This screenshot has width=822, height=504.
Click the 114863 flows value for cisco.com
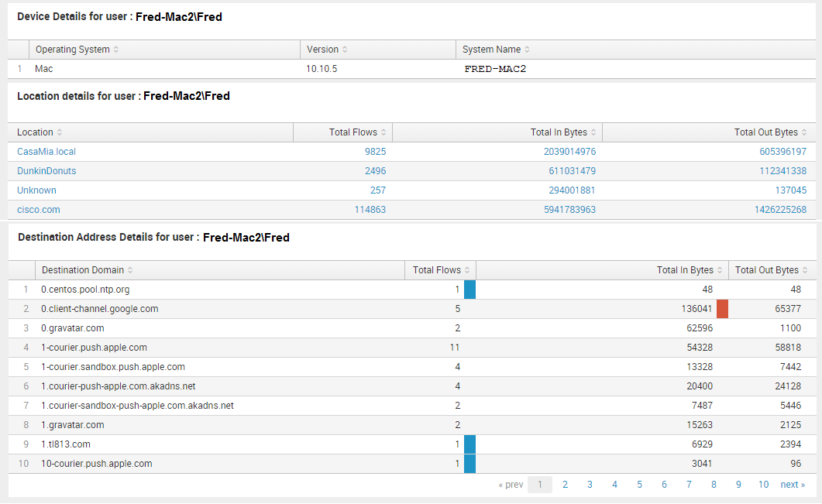coord(370,210)
